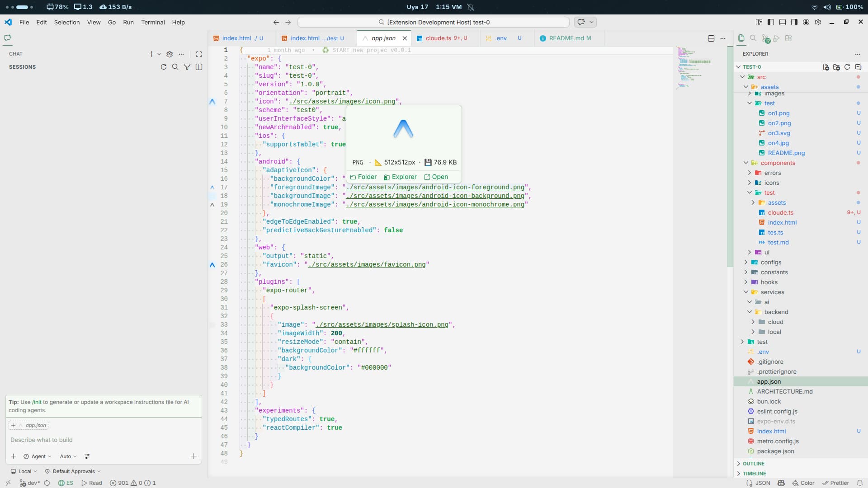
Task: Click the split editor icon
Action: pos(711,38)
